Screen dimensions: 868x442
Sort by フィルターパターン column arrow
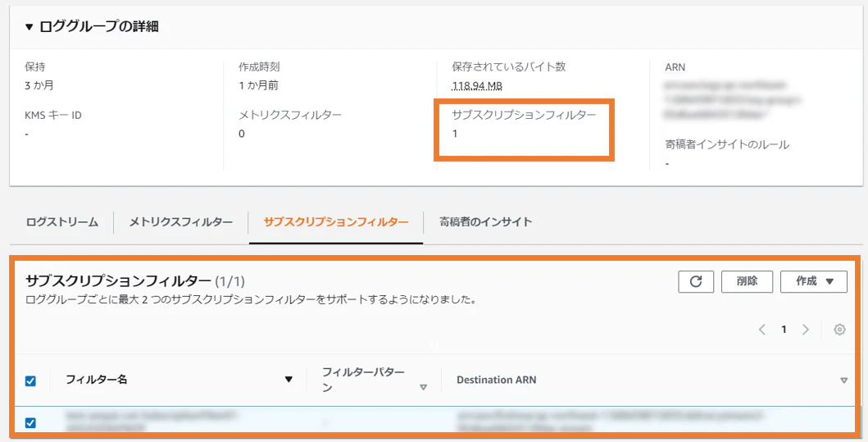[x=423, y=387]
